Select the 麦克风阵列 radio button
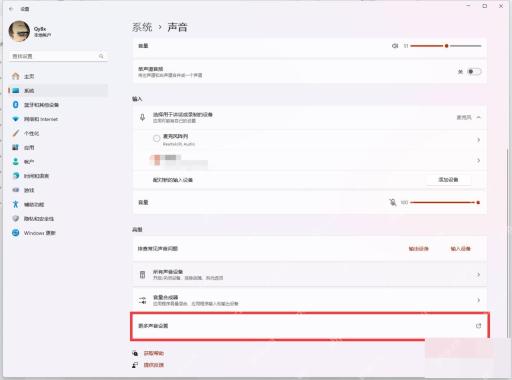Image resolution: width=512 pixels, height=380 pixels. (156, 138)
